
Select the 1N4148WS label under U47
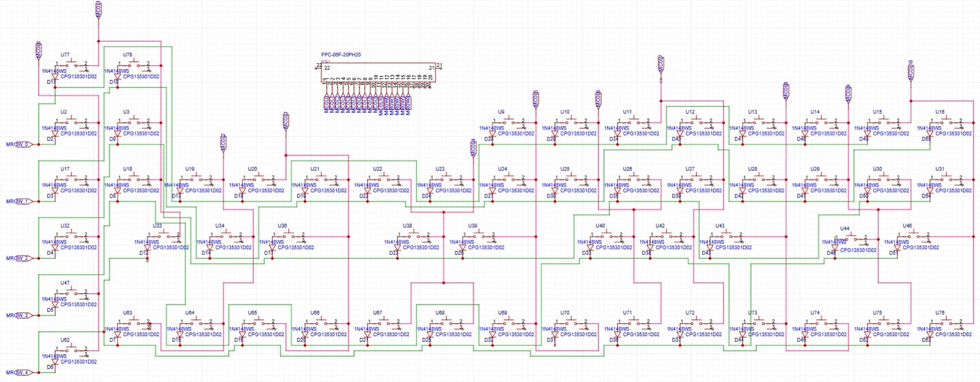[x=54, y=299]
